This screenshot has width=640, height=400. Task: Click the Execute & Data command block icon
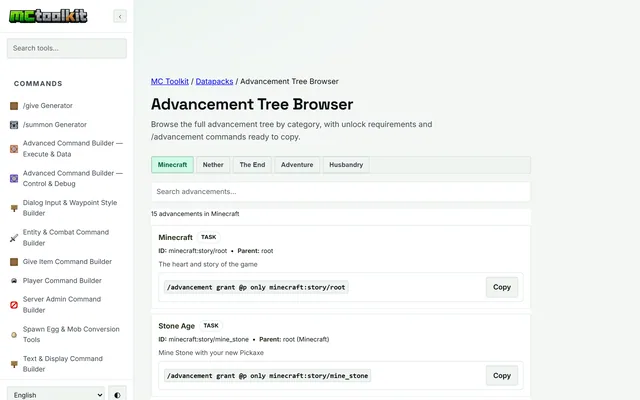(14, 149)
